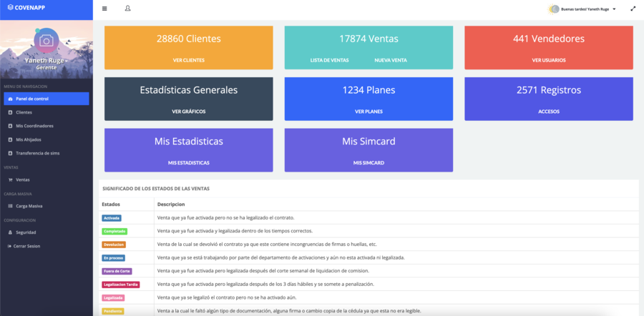The image size is (644, 316).
Task: Click SIGNIFICADO DE LOS ESTADOS DE LAS VENTAS title
Action: click(156, 189)
